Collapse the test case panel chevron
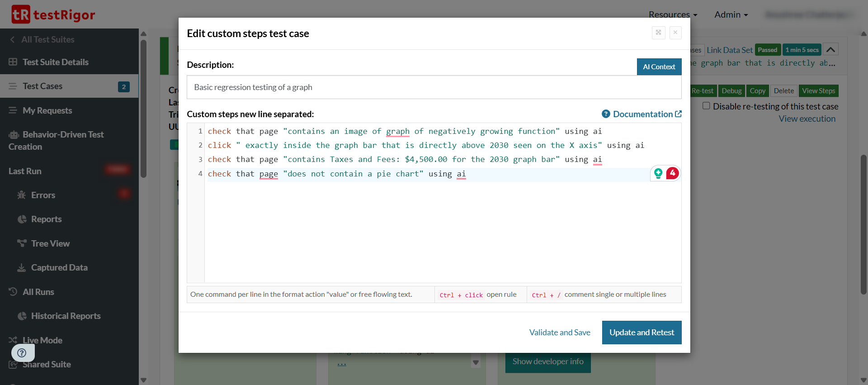 click(830, 49)
